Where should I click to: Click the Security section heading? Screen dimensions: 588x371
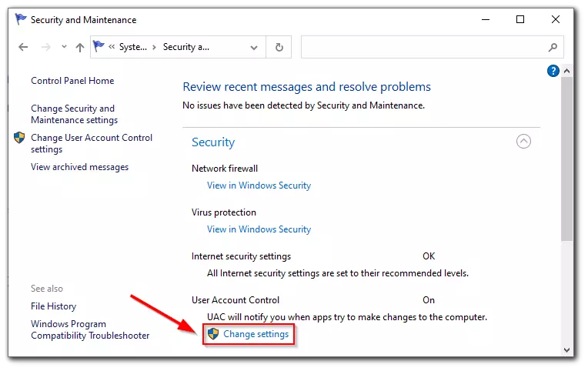pos(213,142)
